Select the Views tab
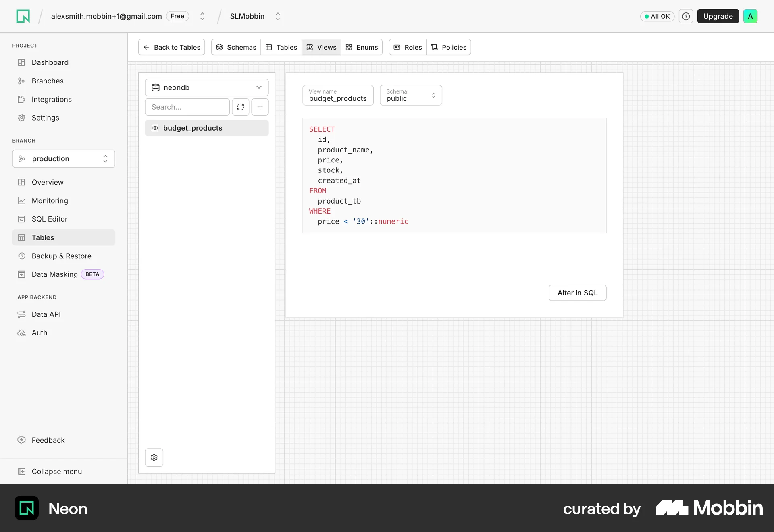Image resolution: width=774 pixels, height=532 pixels. 321,47
